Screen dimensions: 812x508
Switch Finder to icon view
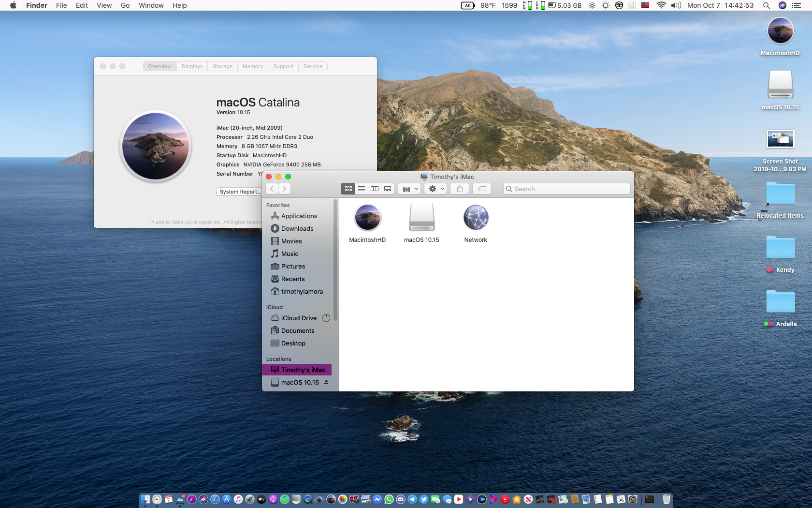pos(348,189)
